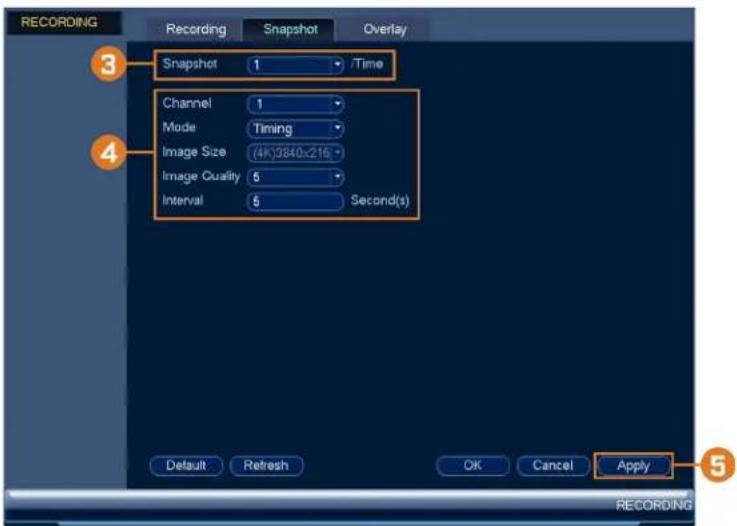Screen dimensions: 737x526
Task: Expand the Image Quality dropdown
Action: coord(295,177)
